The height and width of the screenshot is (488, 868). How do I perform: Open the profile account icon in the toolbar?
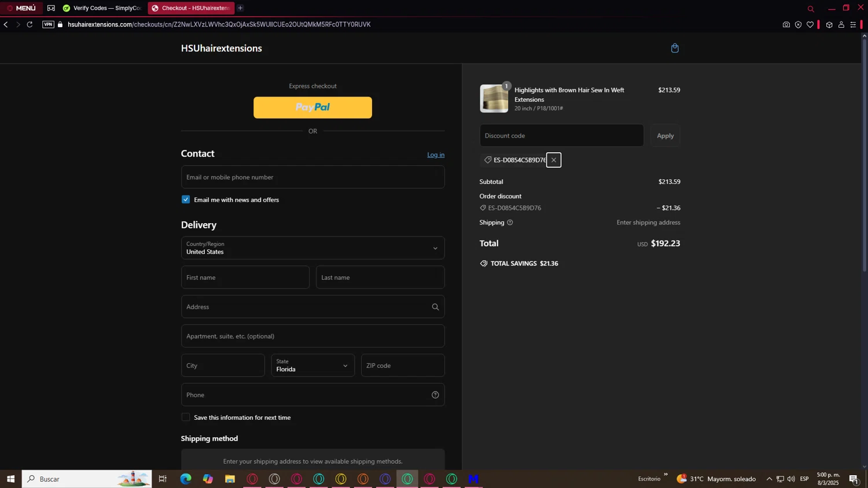point(841,24)
